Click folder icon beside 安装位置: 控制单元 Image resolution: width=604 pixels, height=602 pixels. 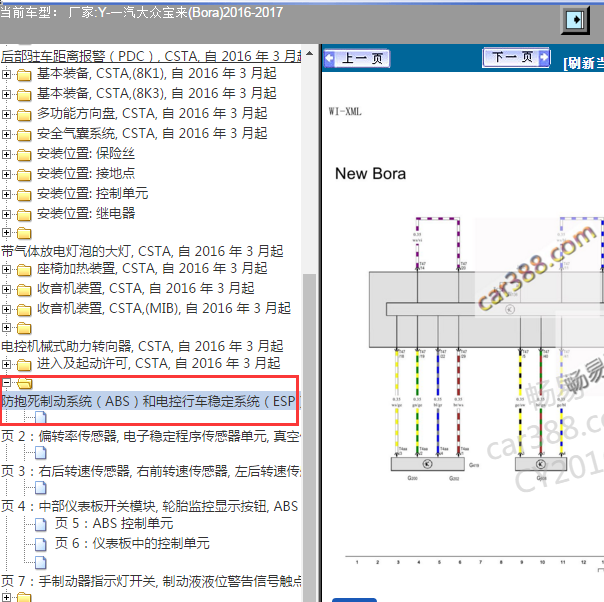24,195
